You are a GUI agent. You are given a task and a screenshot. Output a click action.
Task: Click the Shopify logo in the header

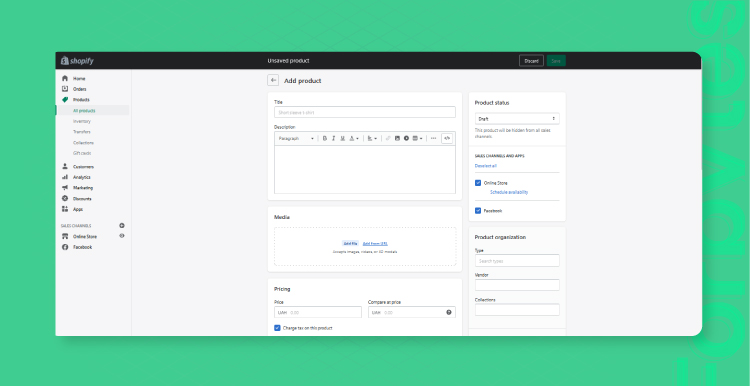coord(77,61)
